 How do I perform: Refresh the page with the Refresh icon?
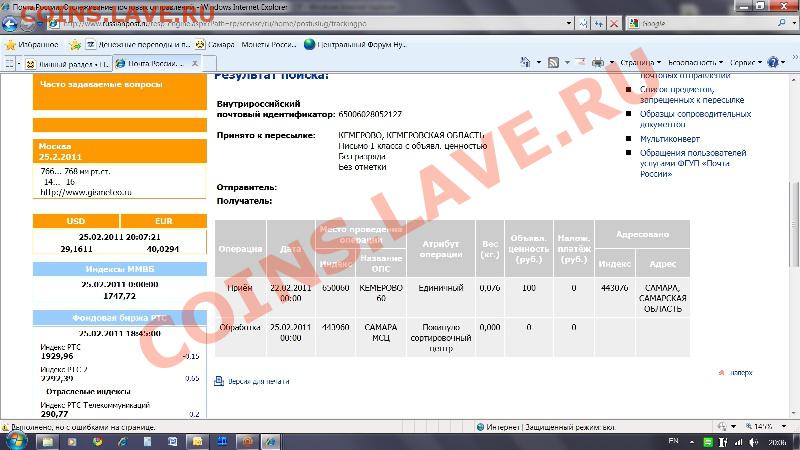[x=598, y=23]
